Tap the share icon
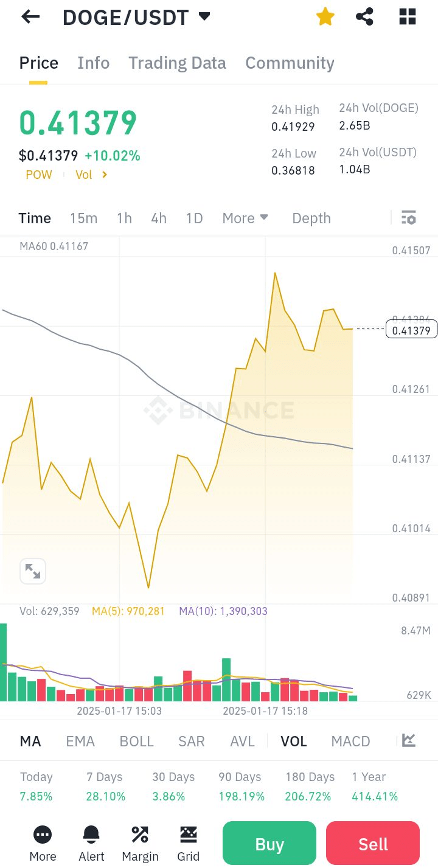The width and height of the screenshot is (438, 868). pos(364,17)
